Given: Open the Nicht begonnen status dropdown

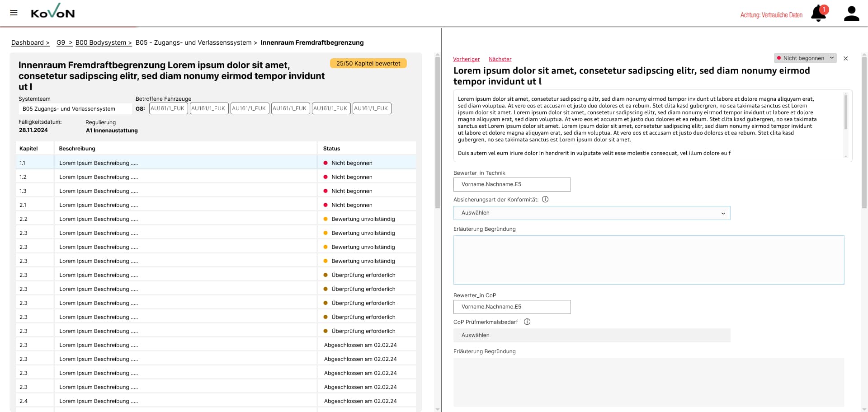Looking at the screenshot, I should point(805,58).
